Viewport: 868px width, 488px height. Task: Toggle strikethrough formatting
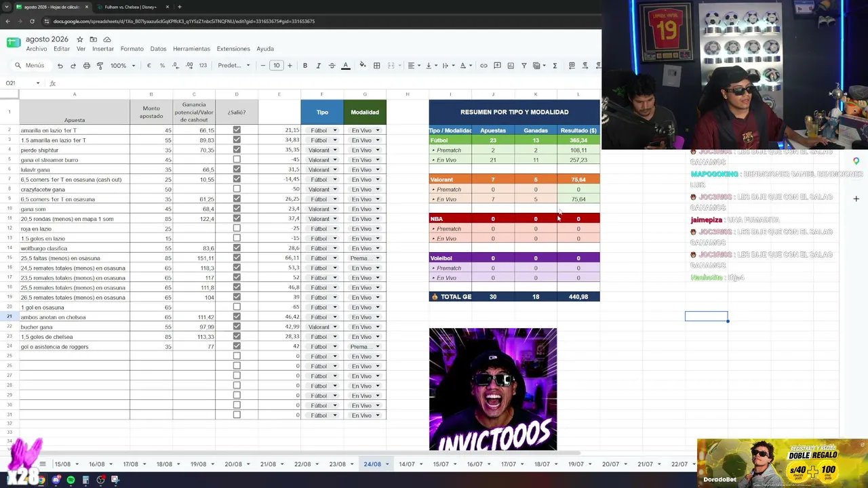(x=332, y=66)
